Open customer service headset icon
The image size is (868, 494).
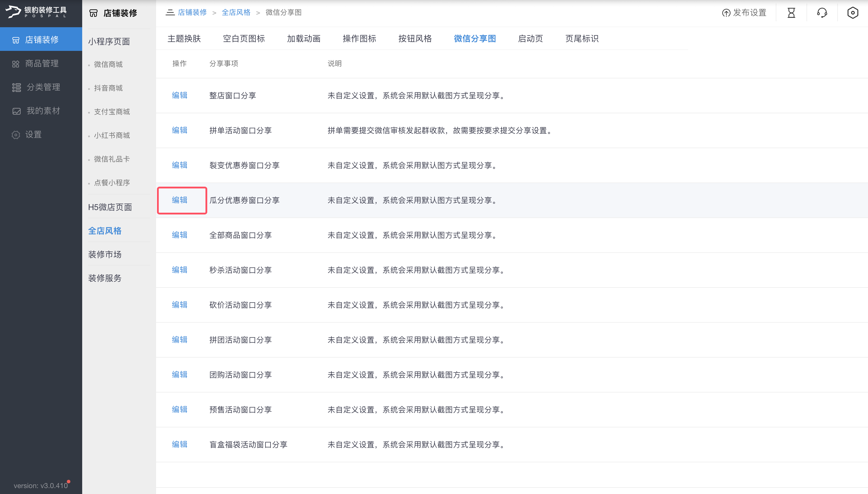click(x=822, y=13)
